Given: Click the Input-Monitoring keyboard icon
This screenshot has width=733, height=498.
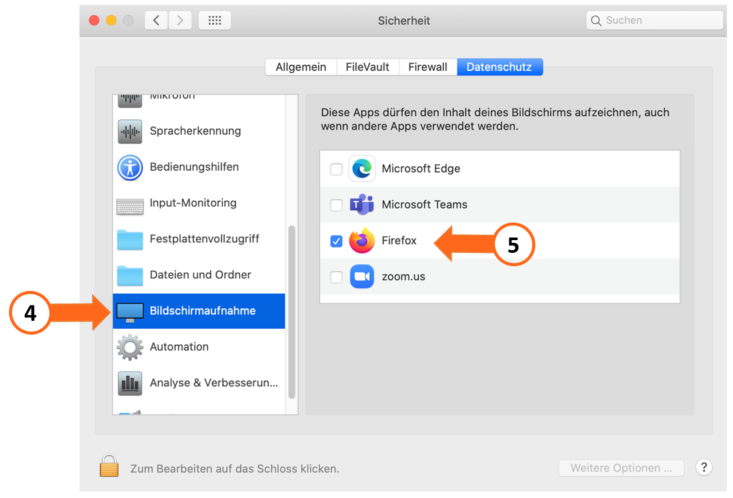Looking at the screenshot, I should (130, 206).
